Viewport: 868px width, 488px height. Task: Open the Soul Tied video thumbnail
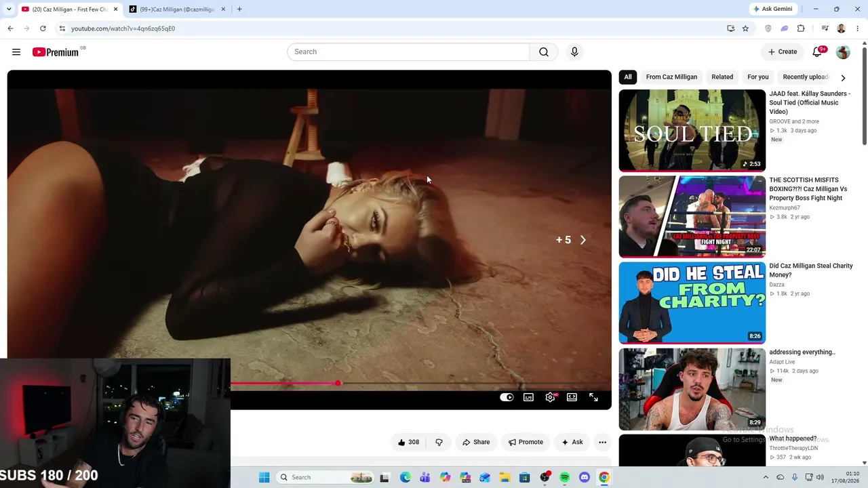coord(692,130)
